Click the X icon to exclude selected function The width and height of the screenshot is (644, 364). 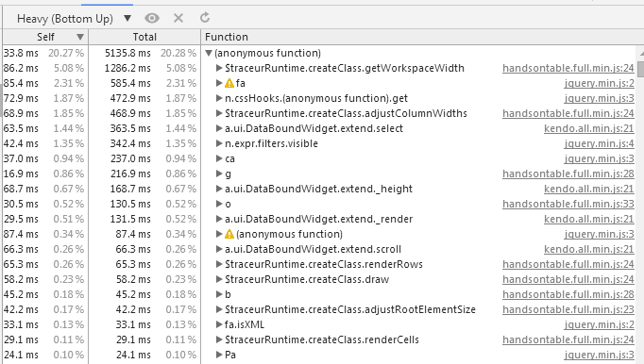178,18
